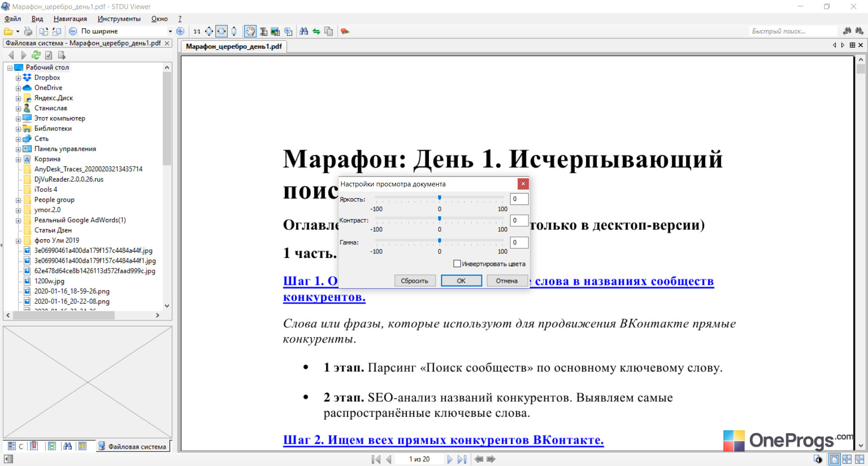
Task: Switch to facing pages layout
Action: pos(847,459)
